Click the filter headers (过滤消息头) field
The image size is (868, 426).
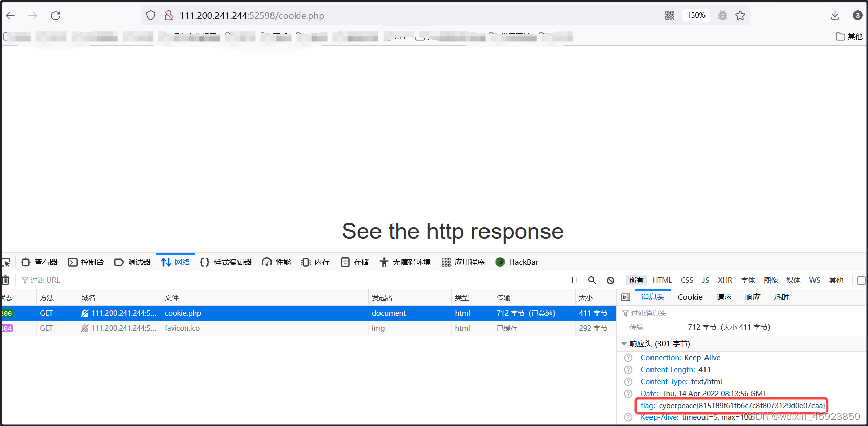click(x=742, y=313)
